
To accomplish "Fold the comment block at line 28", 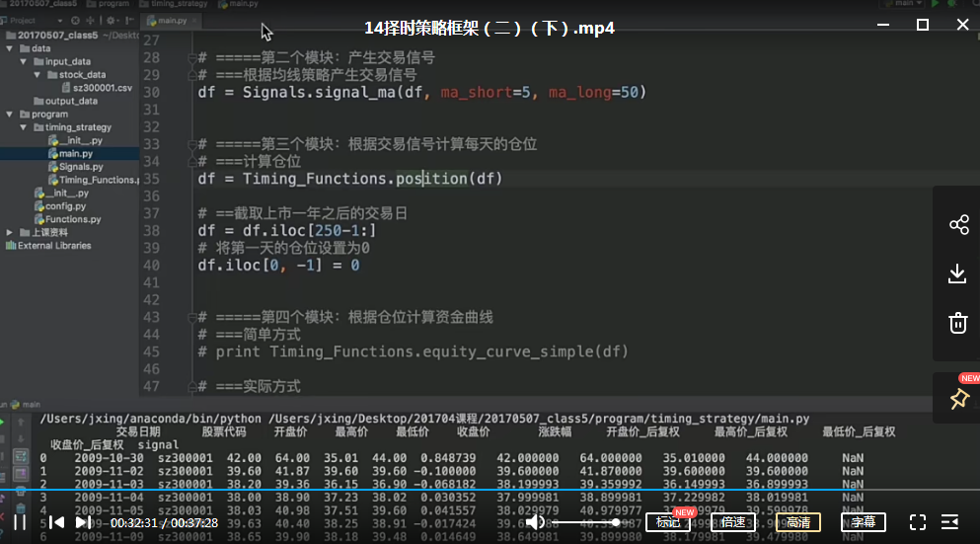I will click(x=191, y=58).
